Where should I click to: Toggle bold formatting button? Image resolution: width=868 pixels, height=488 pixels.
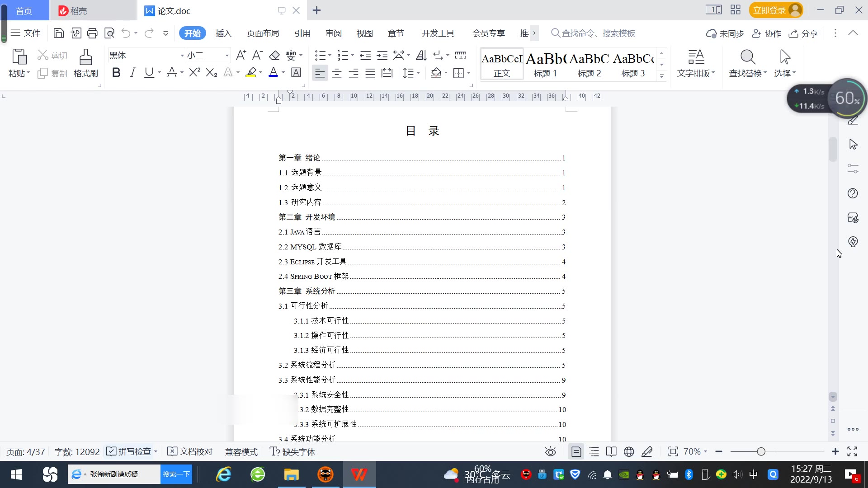click(116, 73)
